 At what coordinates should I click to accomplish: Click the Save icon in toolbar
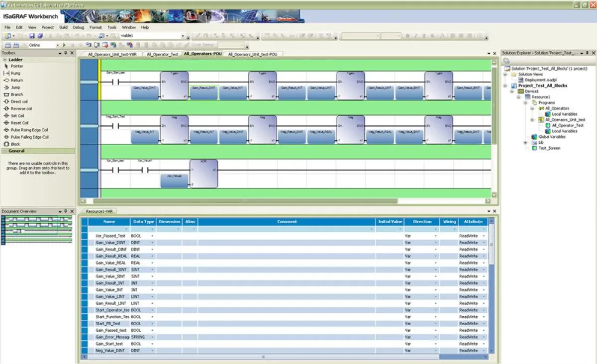[x=32, y=36]
